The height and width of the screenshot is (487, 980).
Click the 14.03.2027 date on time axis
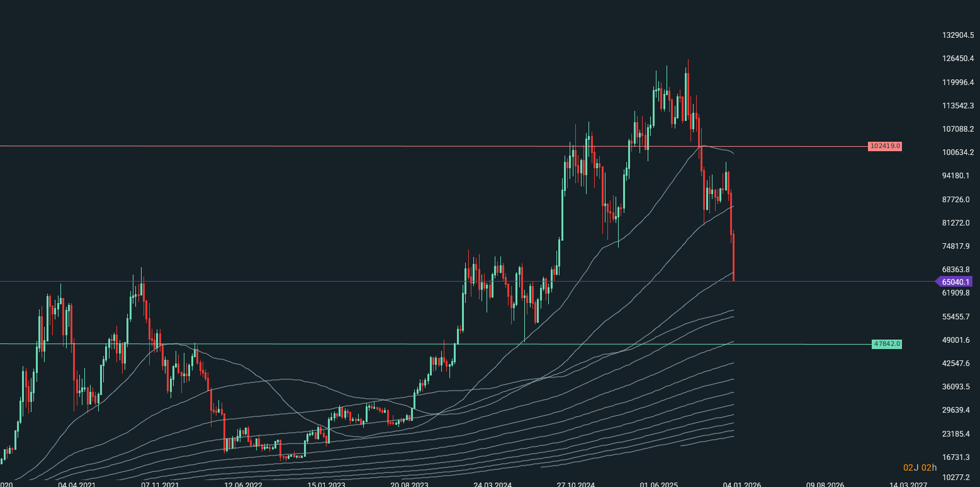[908, 484]
